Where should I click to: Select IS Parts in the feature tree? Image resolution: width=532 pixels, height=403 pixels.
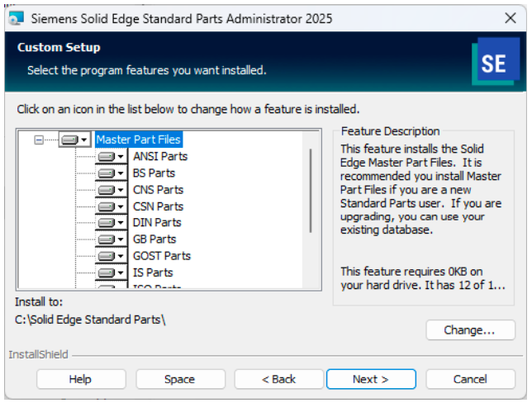(153, 273)
